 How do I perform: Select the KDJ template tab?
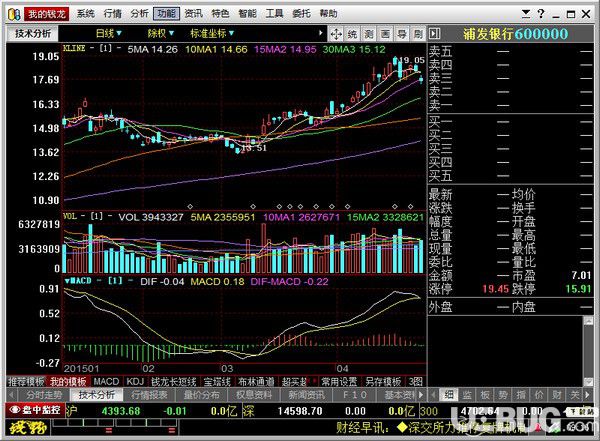135,381
